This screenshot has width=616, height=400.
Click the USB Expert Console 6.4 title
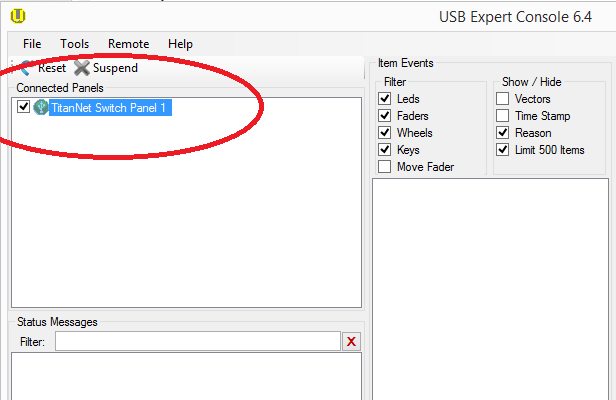pyautogui.click(x=515, y=17)
